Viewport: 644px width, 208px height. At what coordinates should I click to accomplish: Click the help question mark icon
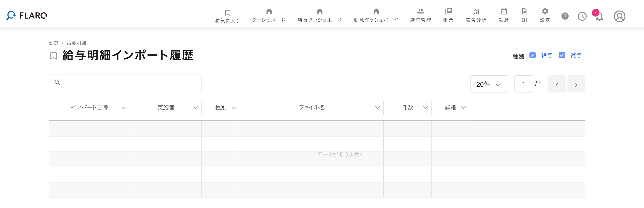pos(565,16)
